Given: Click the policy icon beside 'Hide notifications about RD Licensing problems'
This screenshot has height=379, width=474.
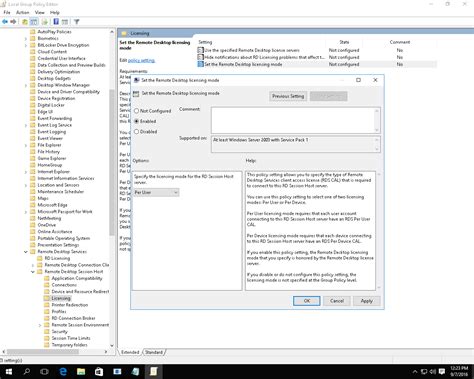Looking at the screenshot, I should (200, 57).
